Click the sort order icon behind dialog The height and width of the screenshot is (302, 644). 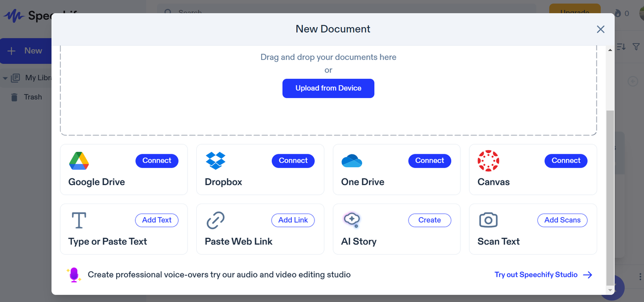621,46
